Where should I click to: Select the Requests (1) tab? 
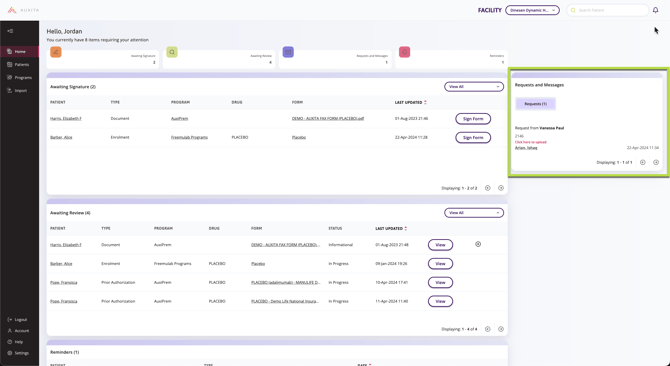pos(535,104)
